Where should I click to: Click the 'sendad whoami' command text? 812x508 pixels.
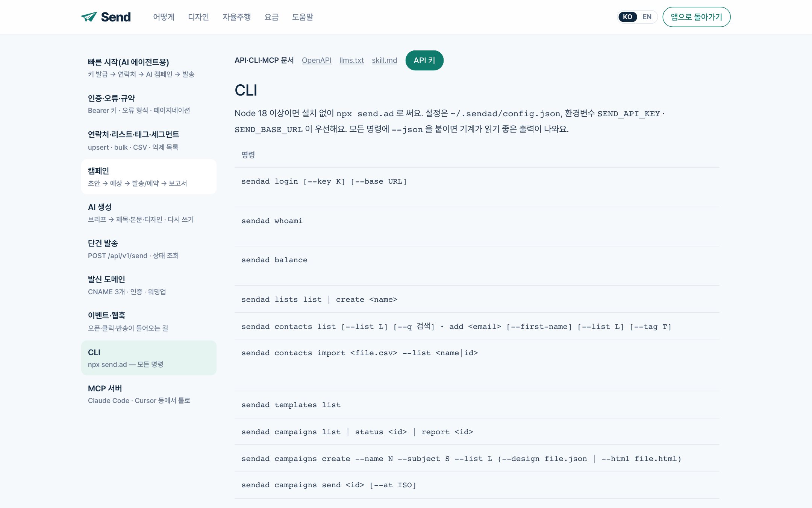272,221
